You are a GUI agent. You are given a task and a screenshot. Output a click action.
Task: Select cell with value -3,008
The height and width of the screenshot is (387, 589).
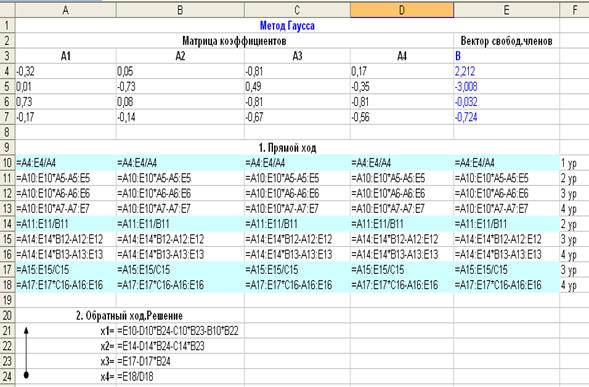click(x=506, y=86)
